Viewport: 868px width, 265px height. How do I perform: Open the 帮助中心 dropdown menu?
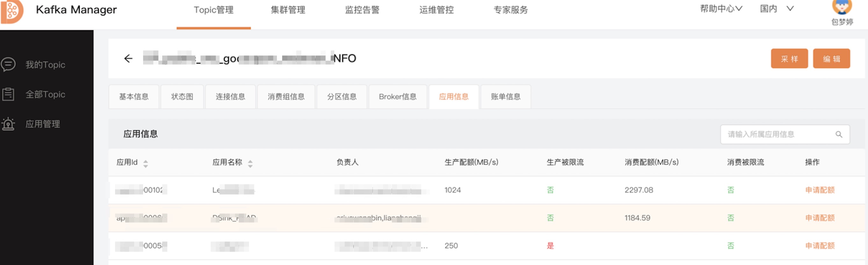point(721,9)
